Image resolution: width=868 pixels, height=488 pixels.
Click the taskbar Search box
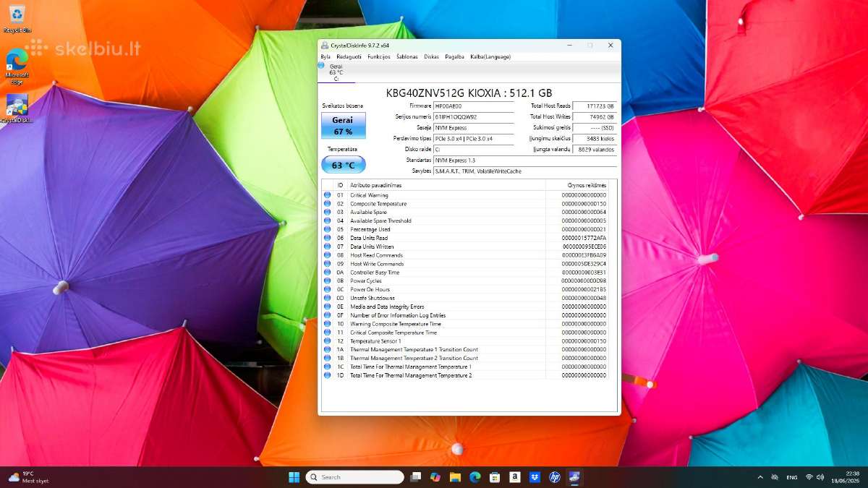tap(354, 477)
